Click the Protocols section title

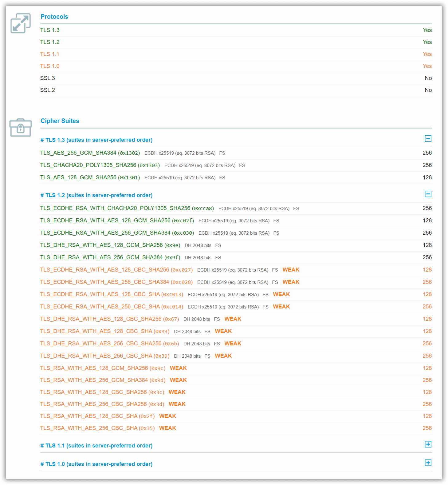click(54, 17)
